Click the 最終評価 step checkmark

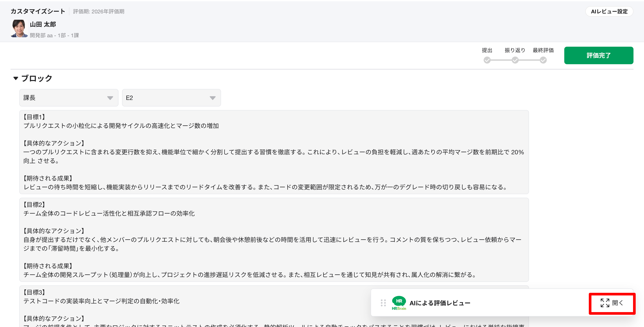tap(543, 60)
